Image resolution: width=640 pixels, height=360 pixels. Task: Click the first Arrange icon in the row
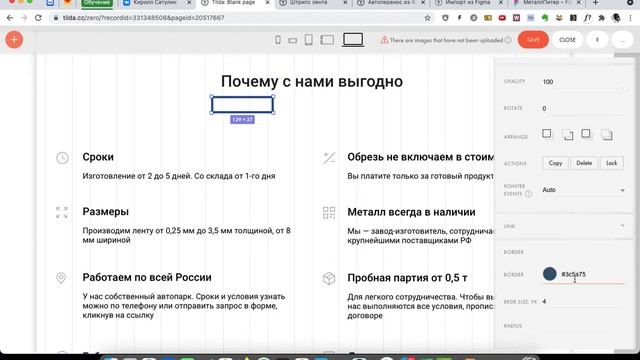click(x=547, y=134)
